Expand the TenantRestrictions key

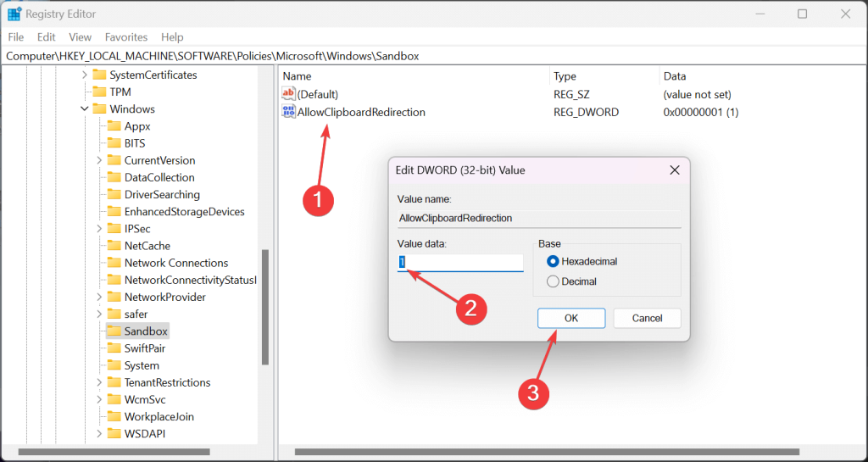click(x=99, y=383)
